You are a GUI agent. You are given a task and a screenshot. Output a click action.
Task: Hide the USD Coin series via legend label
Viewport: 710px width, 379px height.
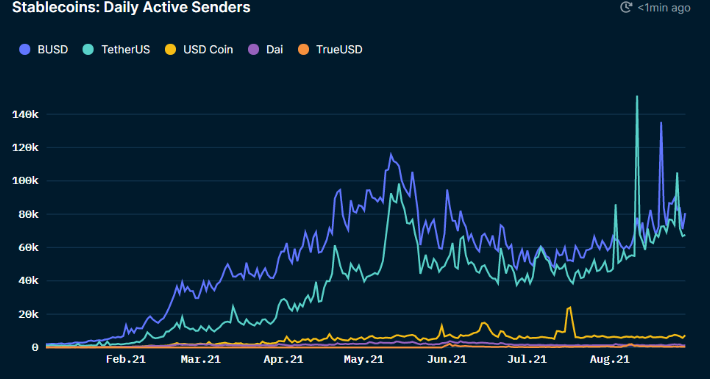click(x=208, y=49)
